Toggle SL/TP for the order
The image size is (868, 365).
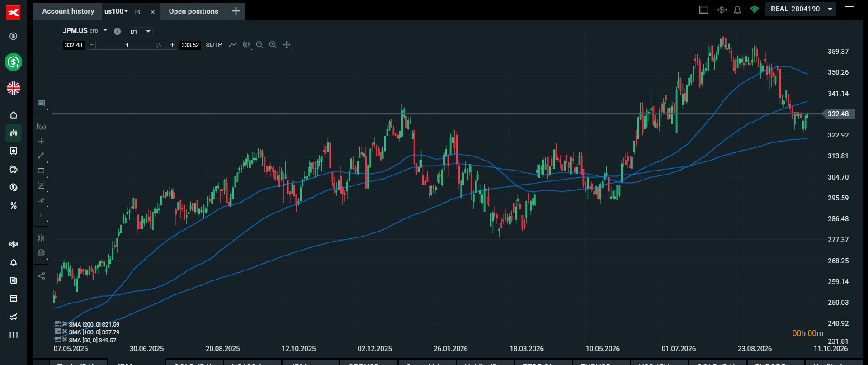click(214, 45)
